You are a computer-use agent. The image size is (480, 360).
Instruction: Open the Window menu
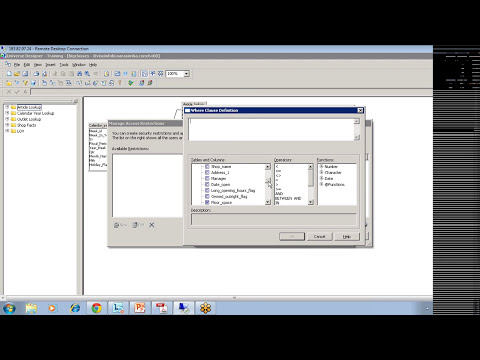pos(79,65)
